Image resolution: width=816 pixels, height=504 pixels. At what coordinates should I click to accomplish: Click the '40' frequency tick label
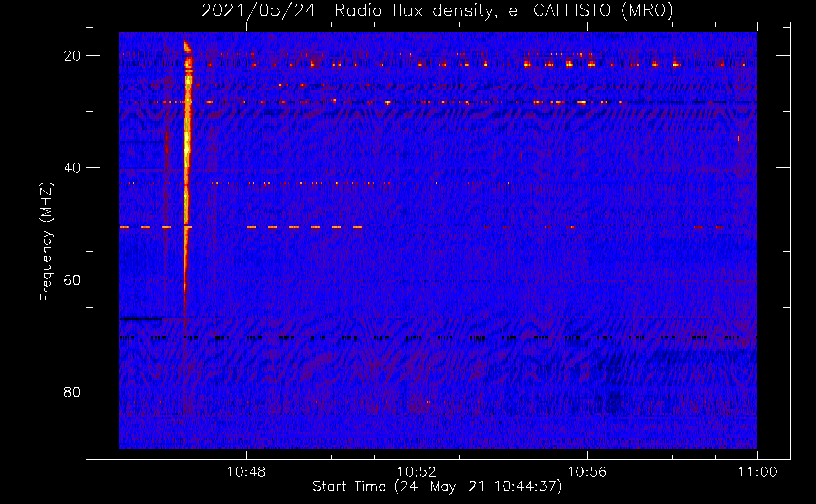point(72,168)
